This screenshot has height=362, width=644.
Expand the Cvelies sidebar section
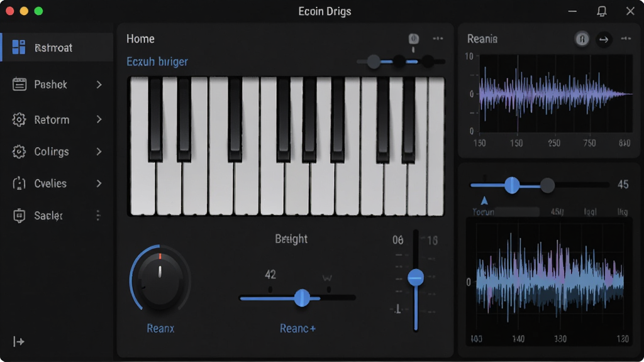pos(99,184)
